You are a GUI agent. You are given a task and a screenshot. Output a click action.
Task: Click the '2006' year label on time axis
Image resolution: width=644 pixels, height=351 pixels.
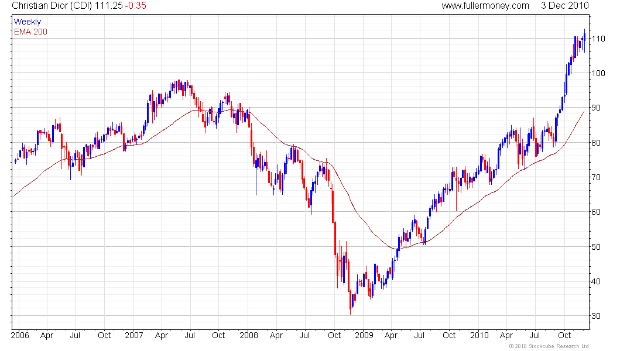pyautogui.click(x=20, y=335)
